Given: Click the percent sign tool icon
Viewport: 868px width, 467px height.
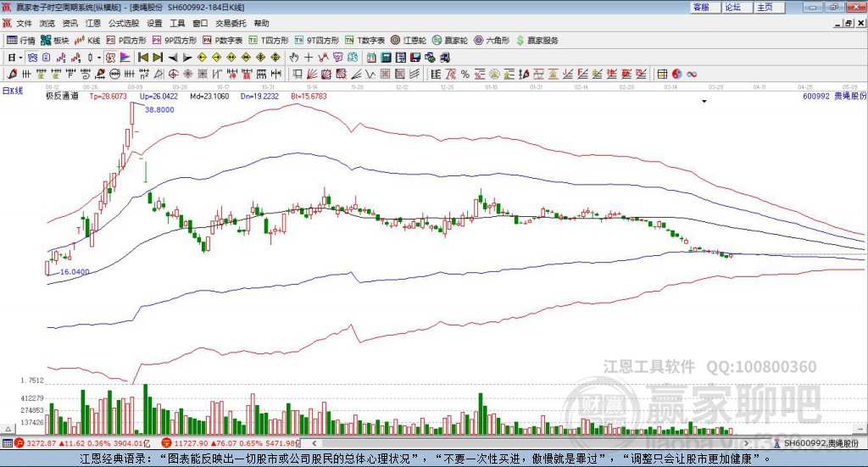Looking at the screenshot, I should coord(465,74).
